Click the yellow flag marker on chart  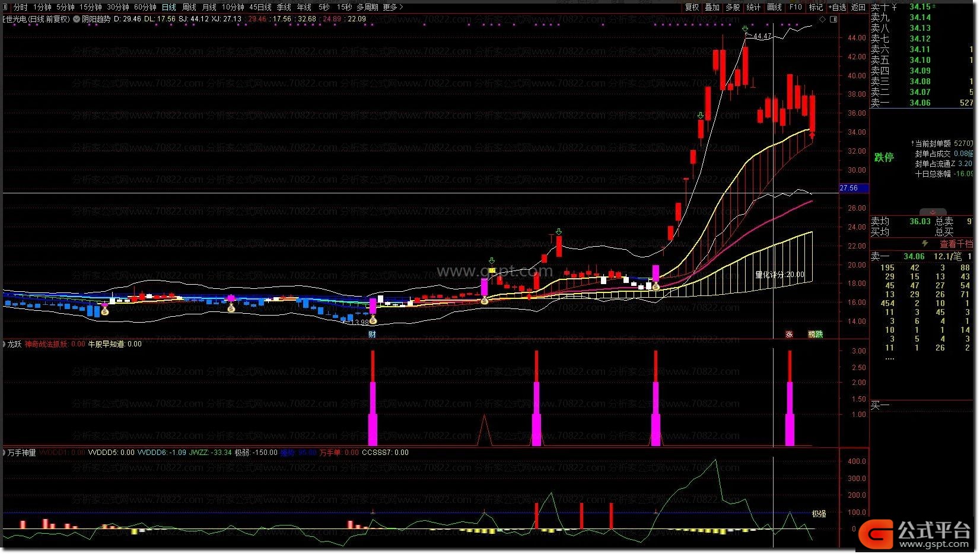pyautogui.click(x=492, y=270)
